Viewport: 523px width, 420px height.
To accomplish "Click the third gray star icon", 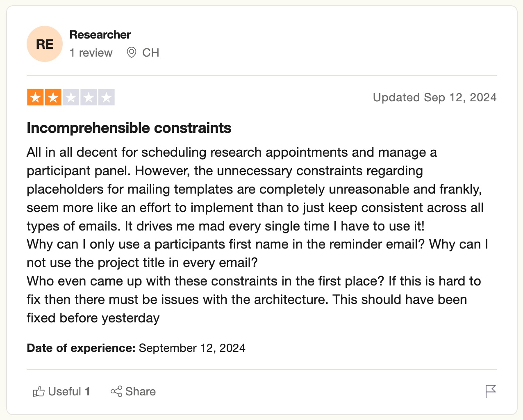I will [70, 97].
